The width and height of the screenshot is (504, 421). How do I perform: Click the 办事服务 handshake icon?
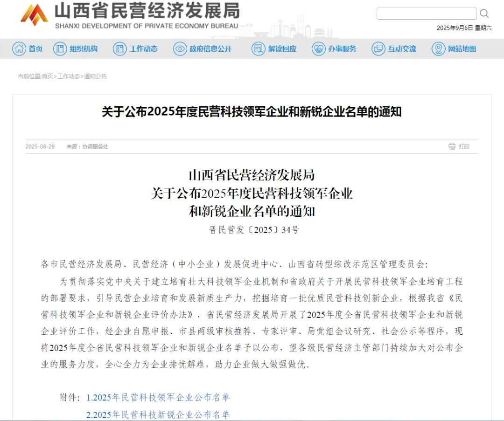click(x=319, y=48)
